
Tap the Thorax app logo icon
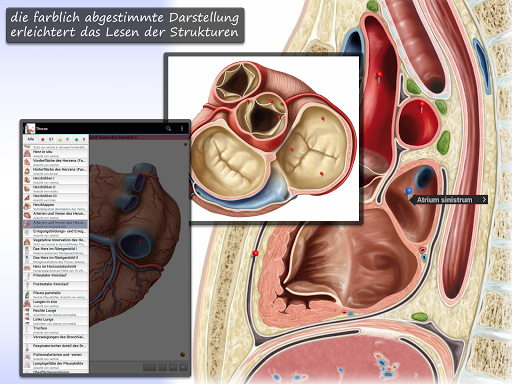pos(30,128)
